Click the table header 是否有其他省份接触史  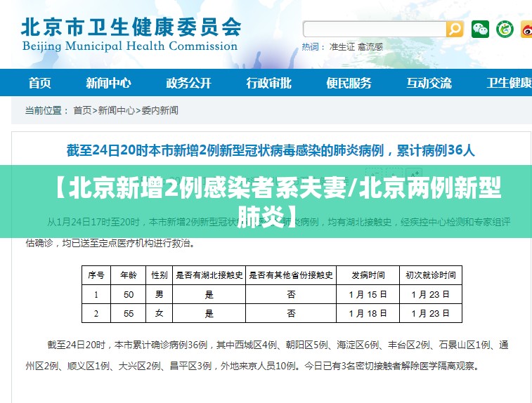(x=291, y=275)
